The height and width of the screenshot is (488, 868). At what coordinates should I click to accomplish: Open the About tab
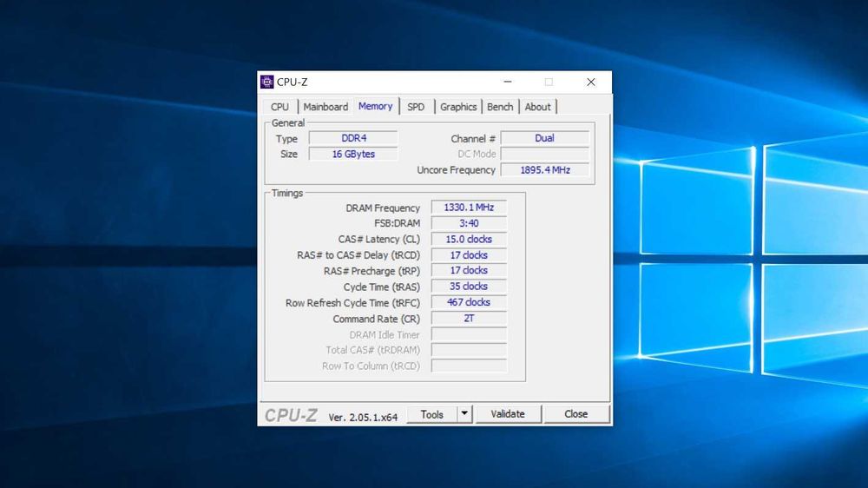point(537,107)
